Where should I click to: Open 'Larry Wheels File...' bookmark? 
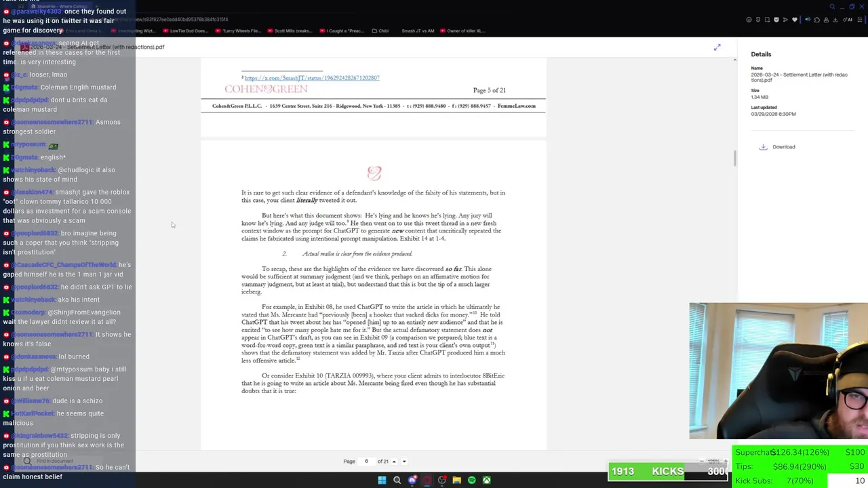[238, 30]
